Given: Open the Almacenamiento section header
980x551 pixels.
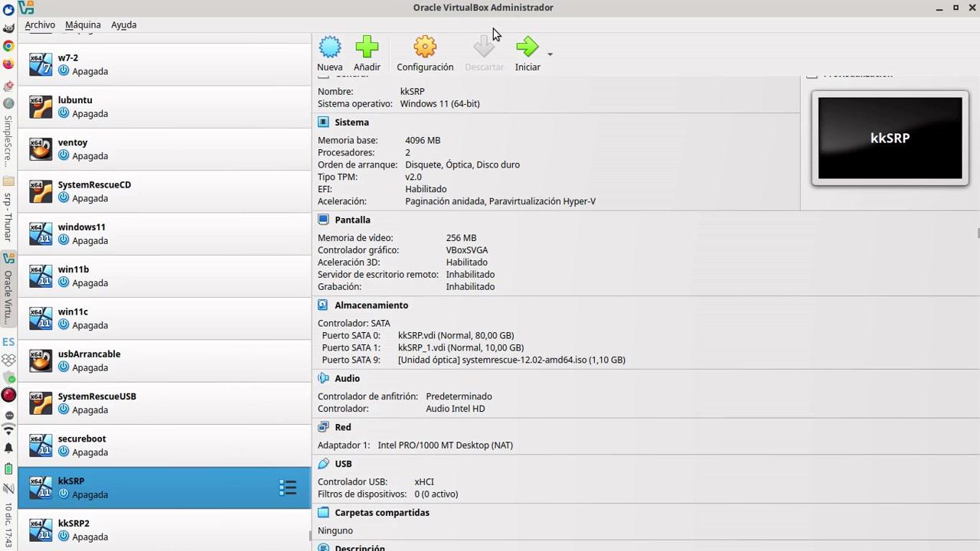Looking at the screenshot, I should 371,305.
